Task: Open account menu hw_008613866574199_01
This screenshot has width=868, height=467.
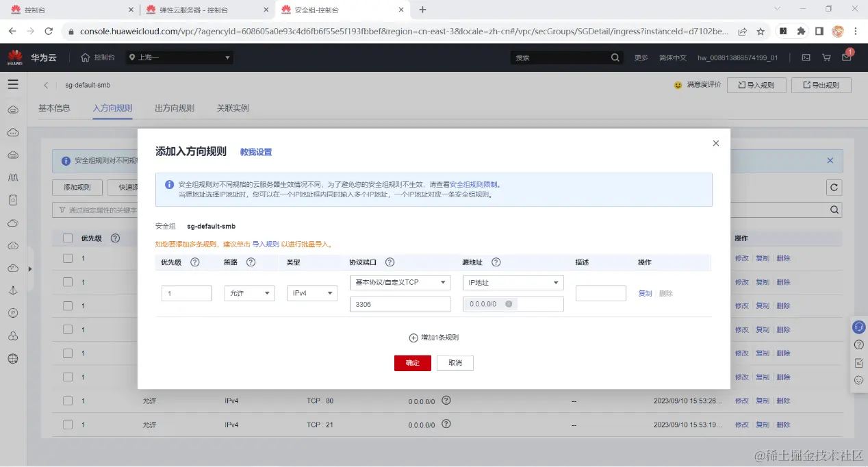Action: (737, 58)
